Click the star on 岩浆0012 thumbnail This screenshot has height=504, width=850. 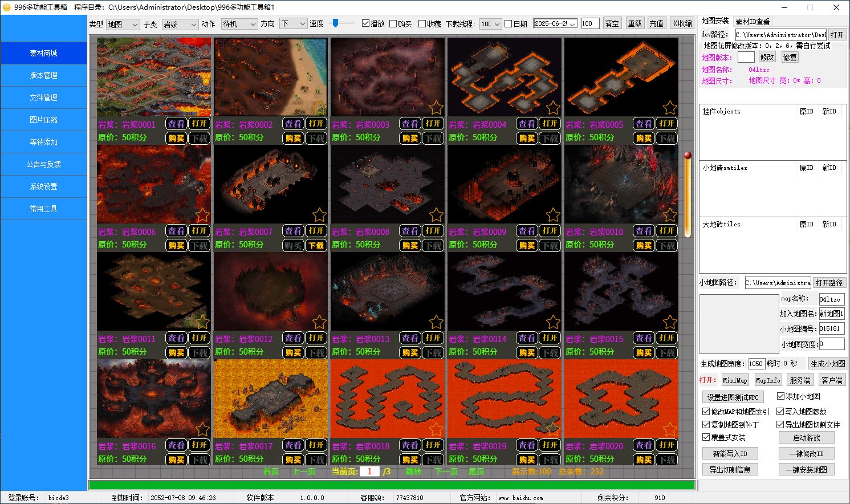click(x=319, y=322)
